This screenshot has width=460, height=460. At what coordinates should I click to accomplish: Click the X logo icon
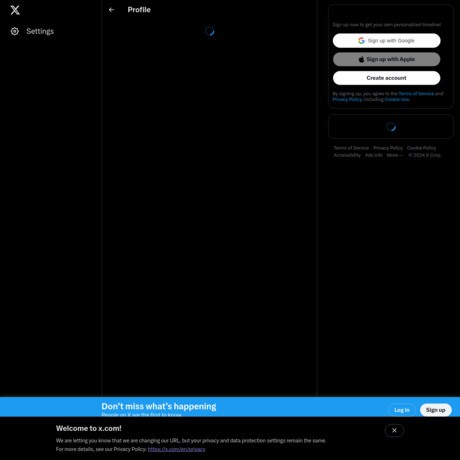click(15, 10)
